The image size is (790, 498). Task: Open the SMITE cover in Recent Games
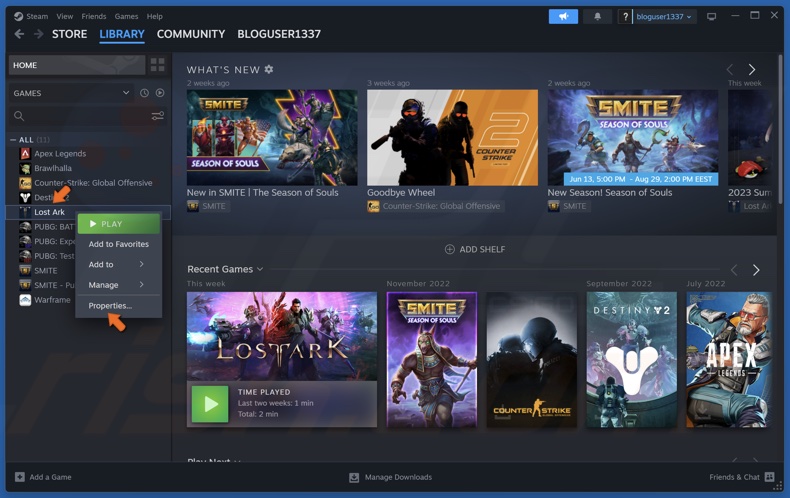(x=431, y=359)
